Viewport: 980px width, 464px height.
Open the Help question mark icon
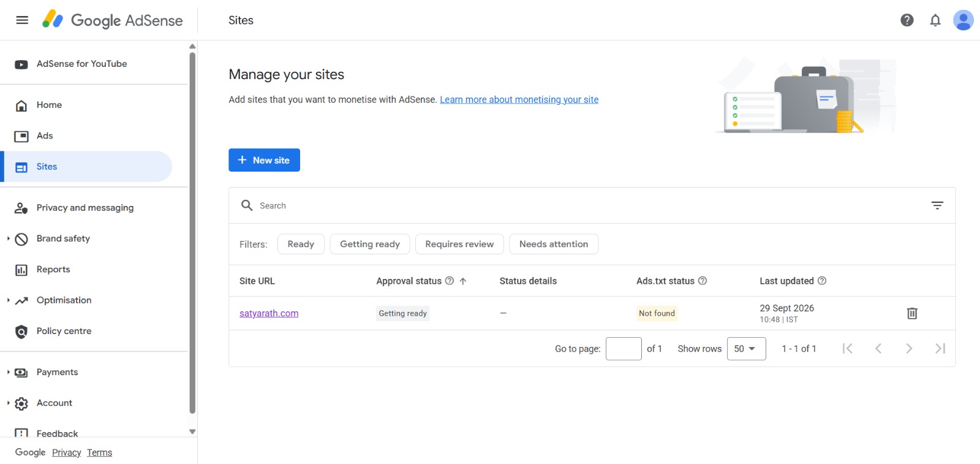[907, 20]
